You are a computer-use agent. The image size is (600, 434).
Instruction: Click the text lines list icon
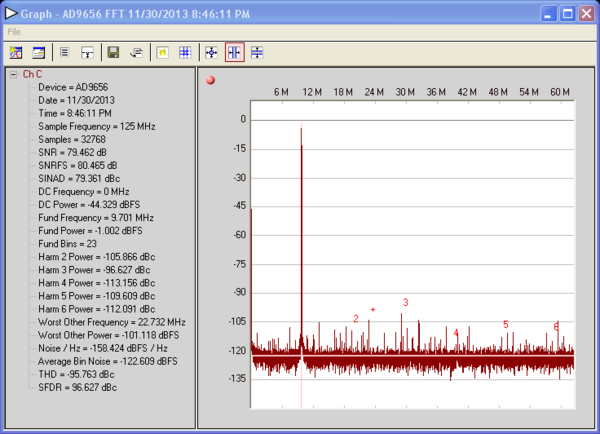click(x=65, y=52)
